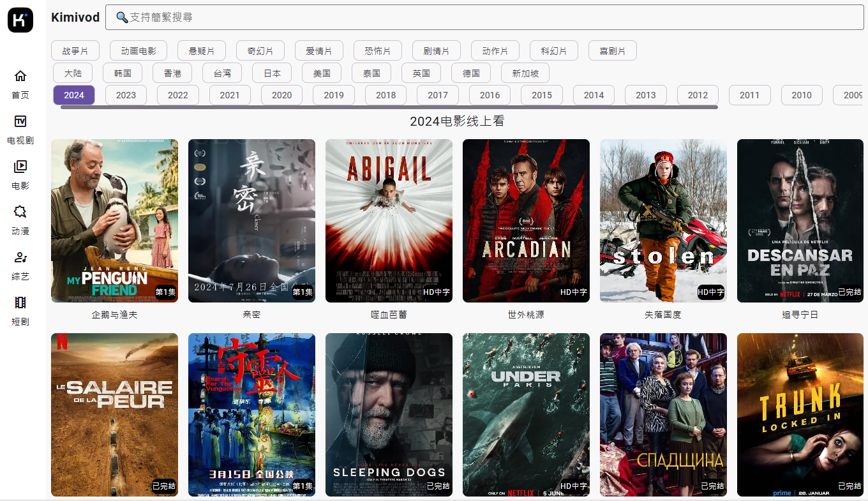Select the 韩国 region filter
The image size is (868, 501).
click(x=123, y=73)
